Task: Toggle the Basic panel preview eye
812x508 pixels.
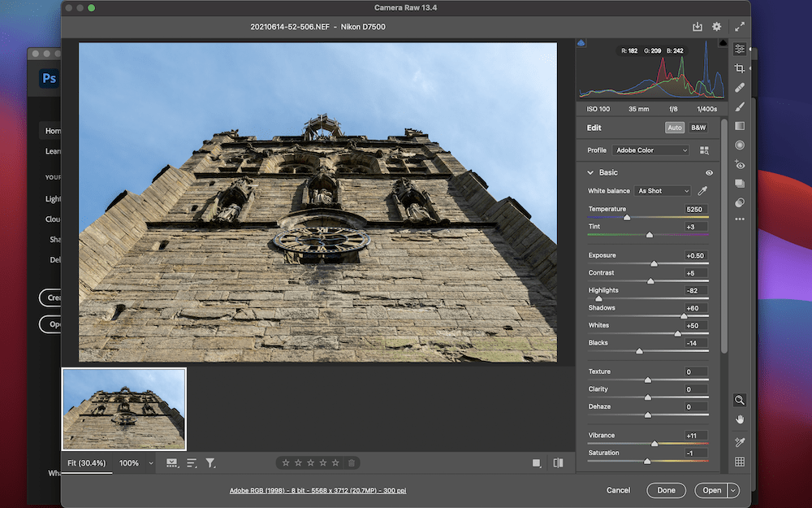Action: click(709, 172)
